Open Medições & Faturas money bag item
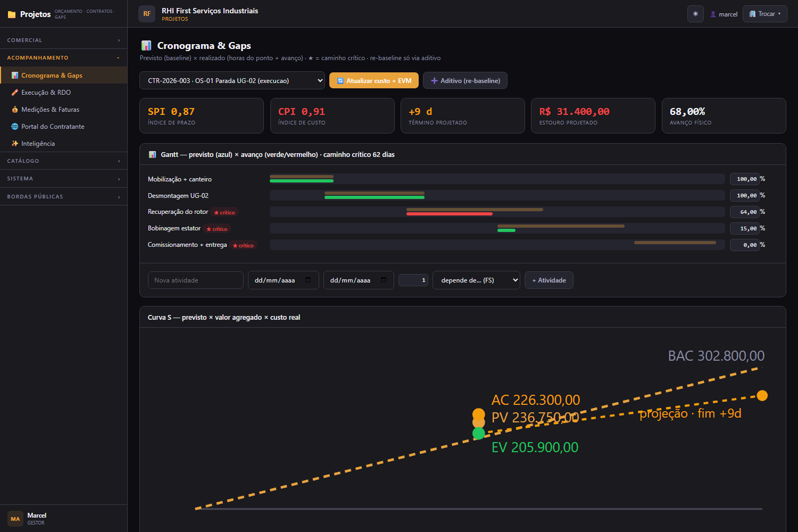The image size is (798, 532). 64,110
